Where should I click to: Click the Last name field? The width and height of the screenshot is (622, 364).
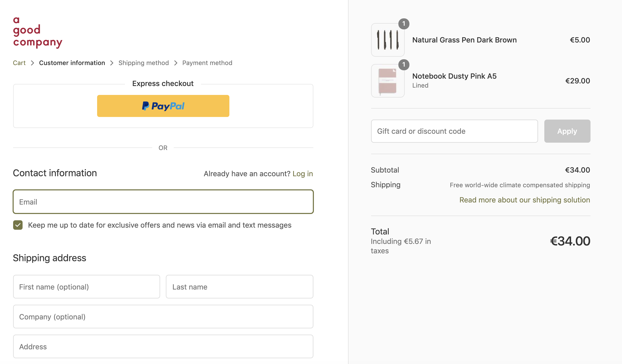coord(240,287)
